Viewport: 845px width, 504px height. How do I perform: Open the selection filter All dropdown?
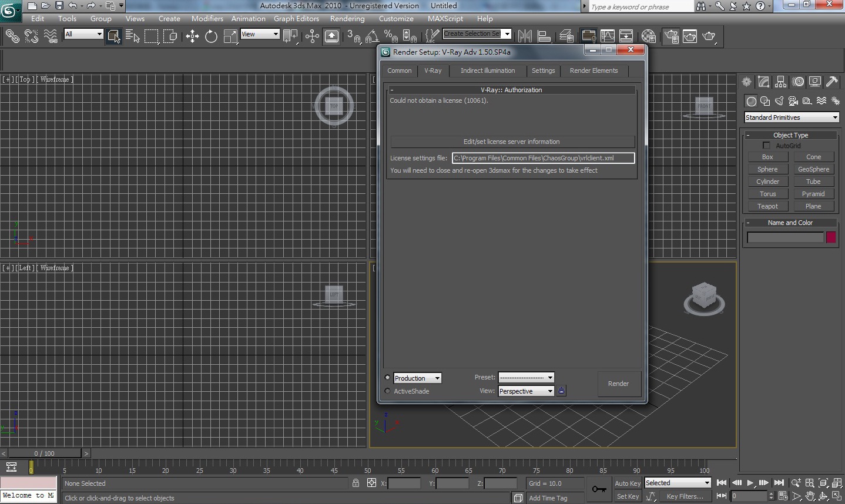(83, 34)
